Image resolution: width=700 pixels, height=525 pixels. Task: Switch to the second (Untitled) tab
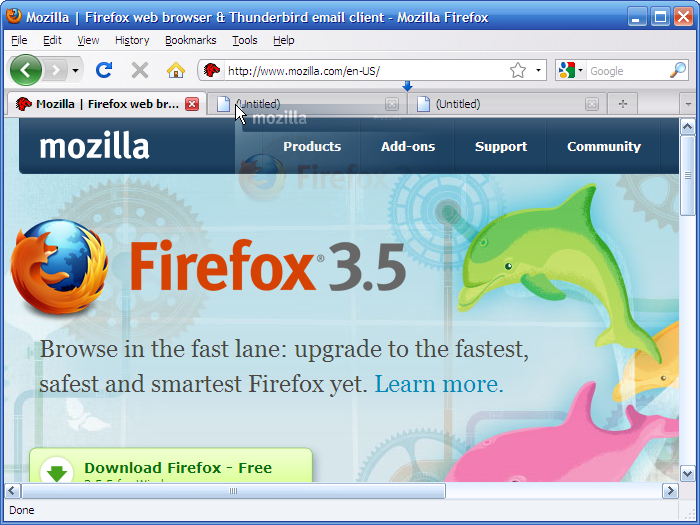pyautogui.click(x=506, y=104)
